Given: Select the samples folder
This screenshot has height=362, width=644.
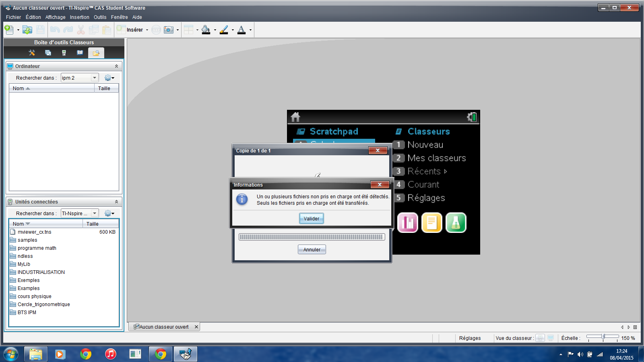Looking at the screenshot, I should pos(64,240).
